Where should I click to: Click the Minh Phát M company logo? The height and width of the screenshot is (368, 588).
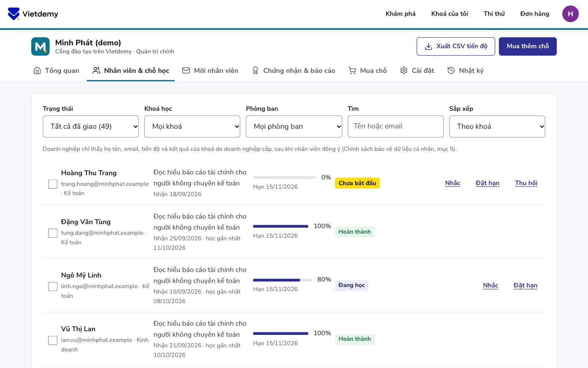40,46
